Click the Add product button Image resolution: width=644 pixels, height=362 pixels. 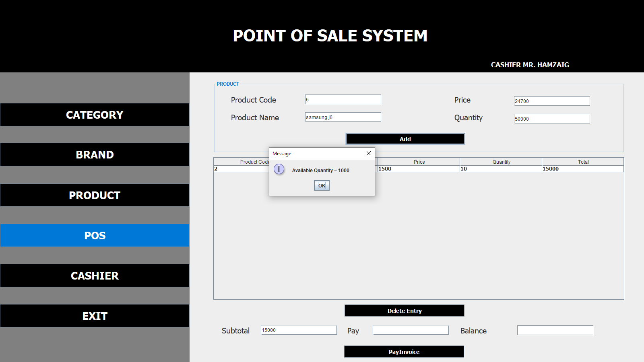point(405,139)
